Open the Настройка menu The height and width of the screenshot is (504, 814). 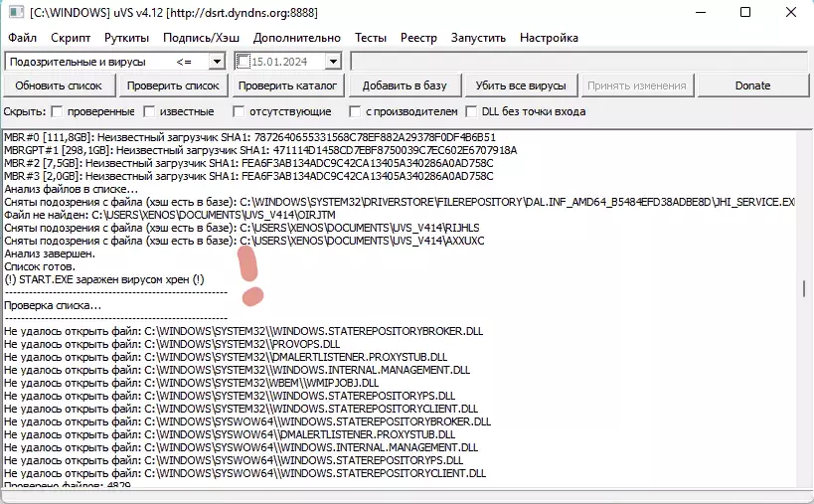click(x=549, y=38)
